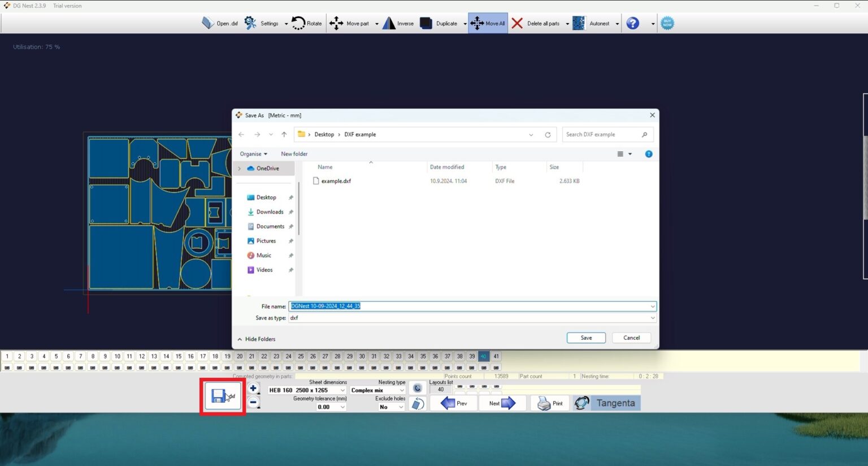Open the Organise menu

pyautogui.click(x=253, y=154)
